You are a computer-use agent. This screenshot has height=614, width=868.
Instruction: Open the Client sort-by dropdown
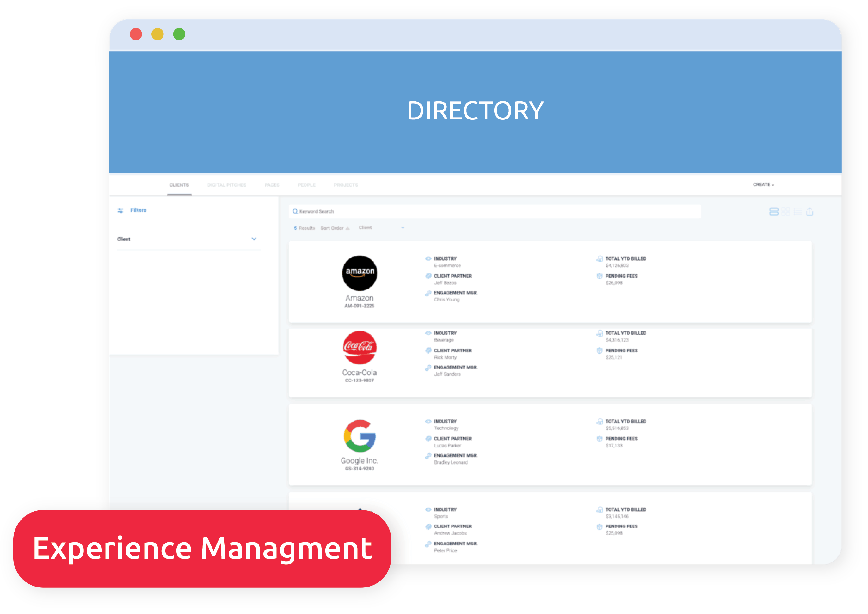tap(382, 228)
